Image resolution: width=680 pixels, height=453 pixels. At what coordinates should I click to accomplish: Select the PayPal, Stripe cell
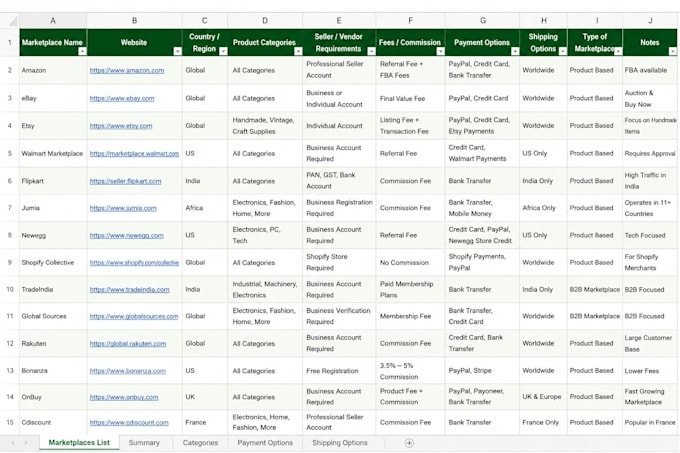coord(482,371)
